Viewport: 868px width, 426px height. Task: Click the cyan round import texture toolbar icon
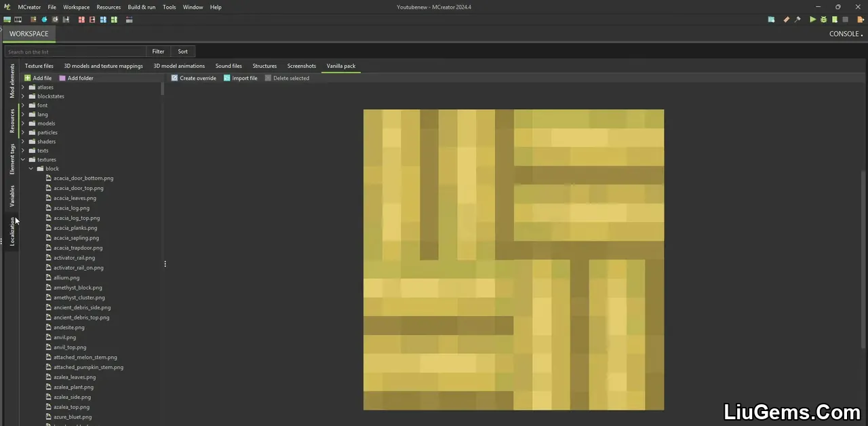click(45, 20)
